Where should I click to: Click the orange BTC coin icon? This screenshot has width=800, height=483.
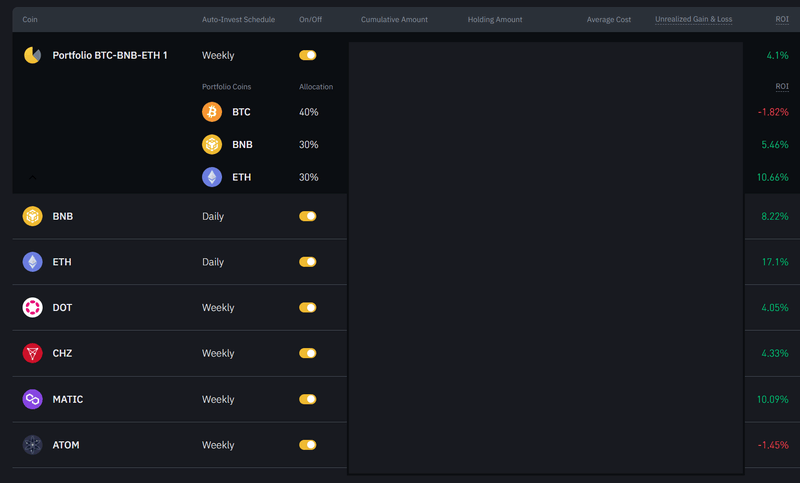212,112
